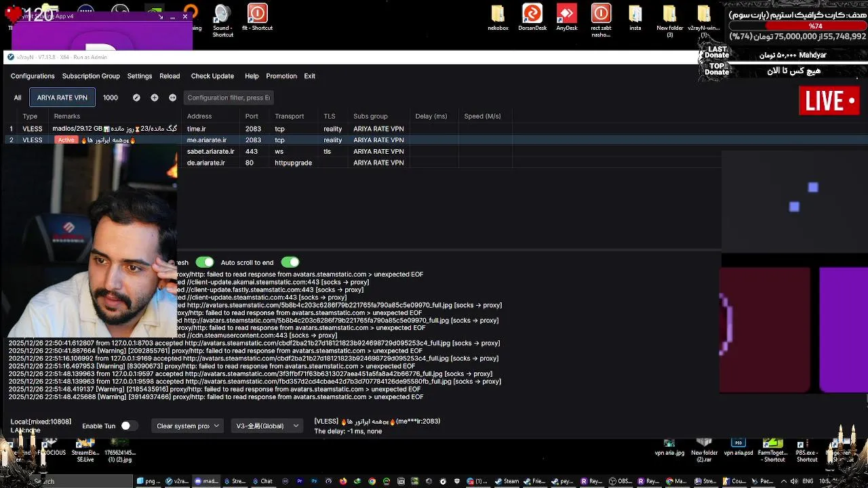This screenshot has height=488, width=868.
Task: Toggle the Auto scroll to end switch
Action: (x=290, y=262)
